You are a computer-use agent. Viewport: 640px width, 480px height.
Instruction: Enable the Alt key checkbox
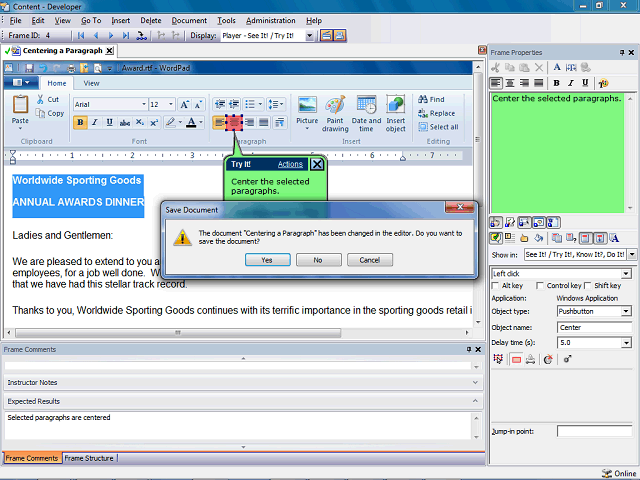click(x=495, y=286)
